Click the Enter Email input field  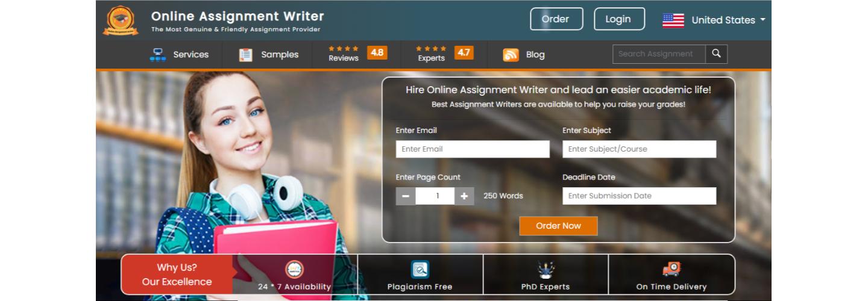click(x=473, y=149)
